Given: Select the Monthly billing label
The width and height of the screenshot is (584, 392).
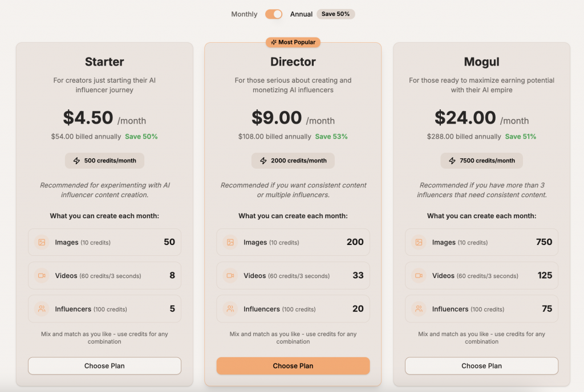Looking at the screenshot, I should 244,14.
